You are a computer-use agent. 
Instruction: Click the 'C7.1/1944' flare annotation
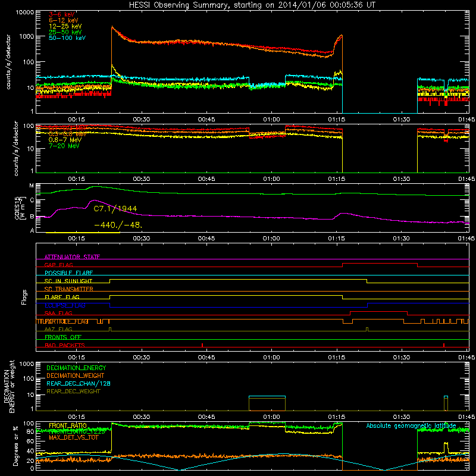pos(115,209)
